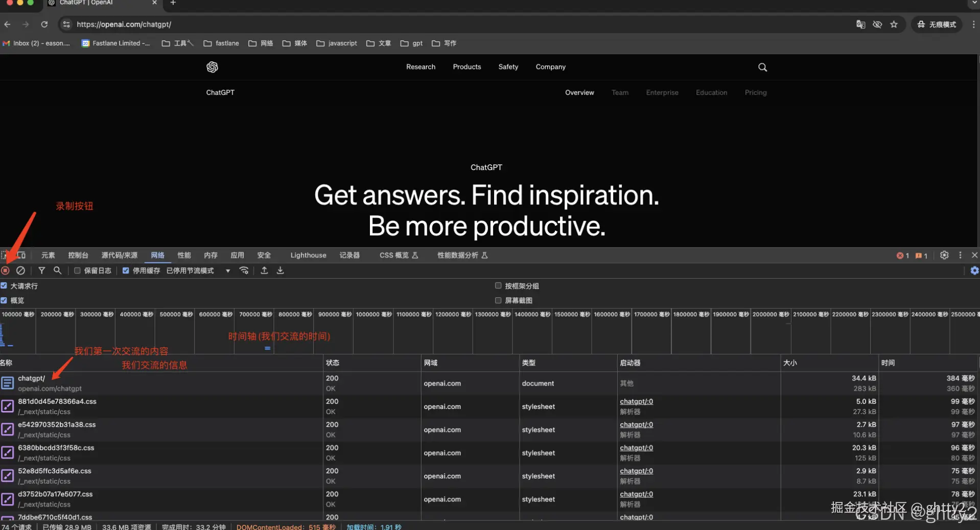The image size is (980, 530).
Task: Import HAR file with upload arrow
Action: 264,271
